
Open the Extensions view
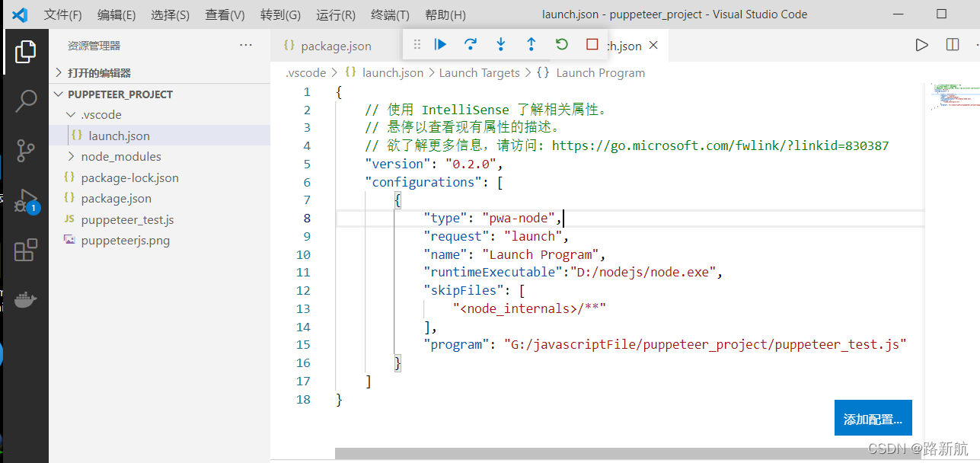coord(26,250)
